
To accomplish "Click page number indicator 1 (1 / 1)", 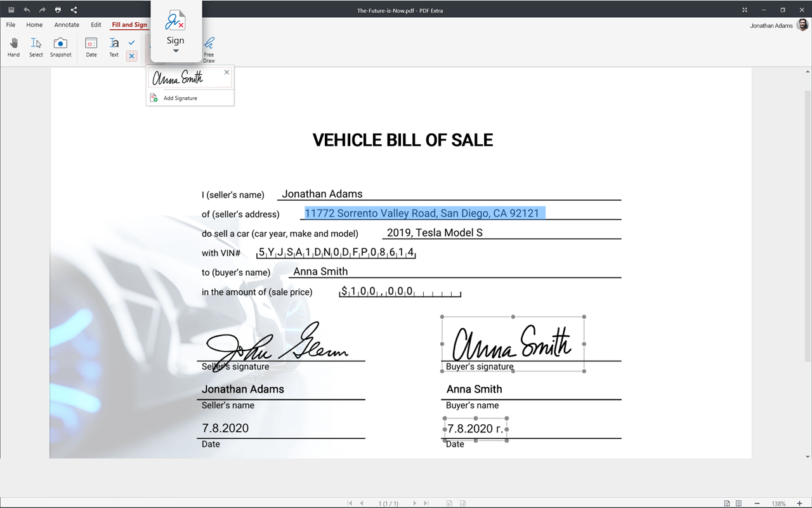I will [388, 504].
